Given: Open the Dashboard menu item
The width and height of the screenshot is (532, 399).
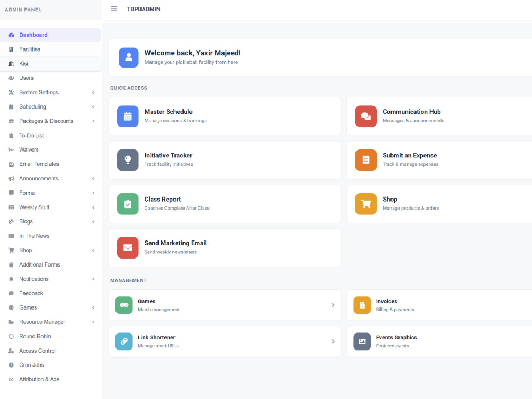Looking at the screenshot, I should pos(50,35).
